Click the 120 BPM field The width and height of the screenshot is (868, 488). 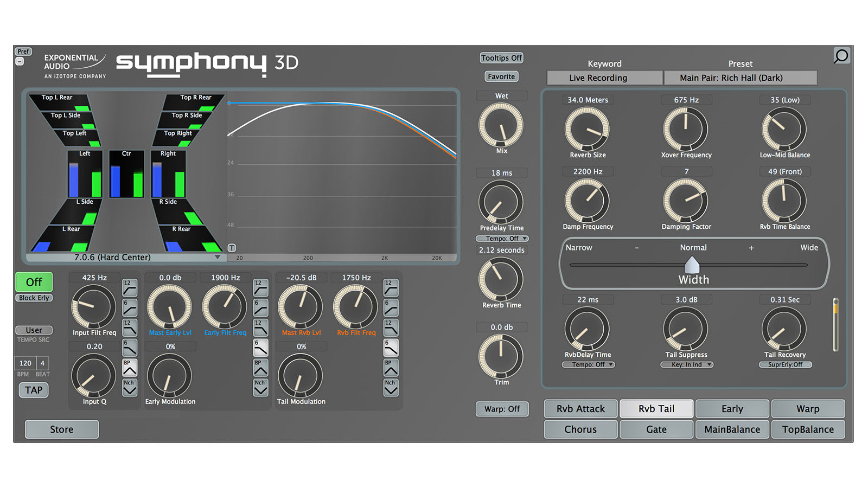coord(25,363)
